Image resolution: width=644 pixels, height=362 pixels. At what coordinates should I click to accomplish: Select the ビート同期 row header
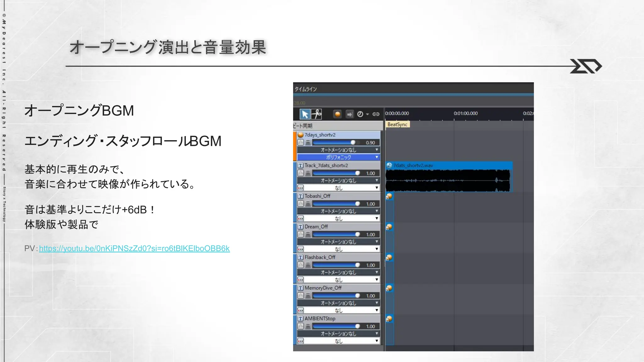click(338, 126)
